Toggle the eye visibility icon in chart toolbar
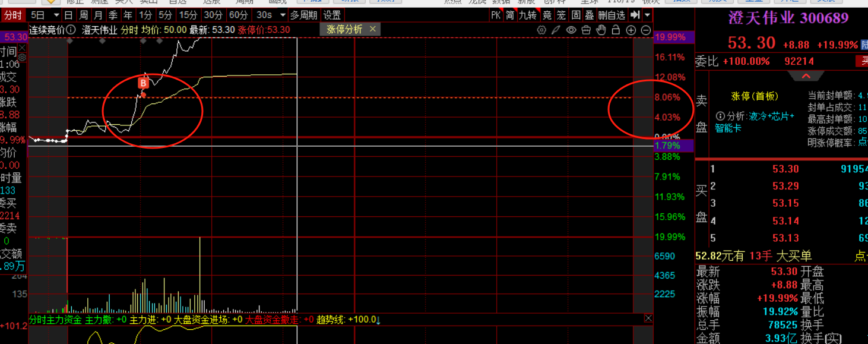This screenshot has width=868, height=344. click(x=571, y=30)
